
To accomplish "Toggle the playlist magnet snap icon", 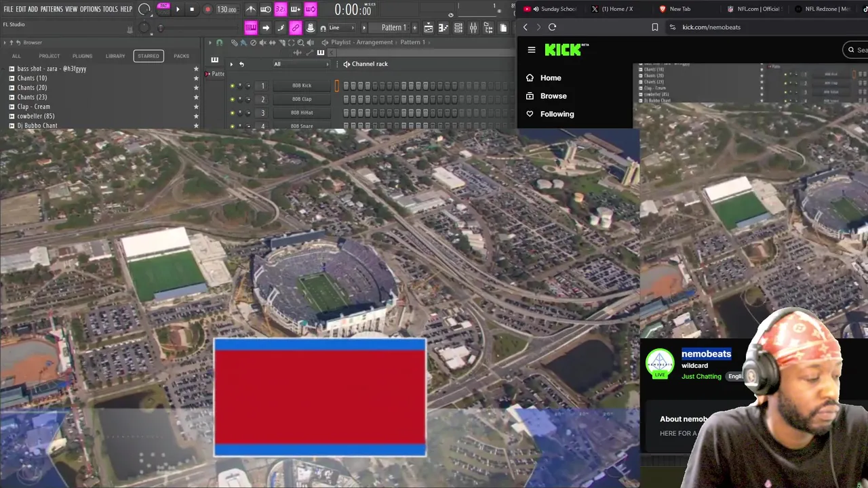I will tap(220, 43).
